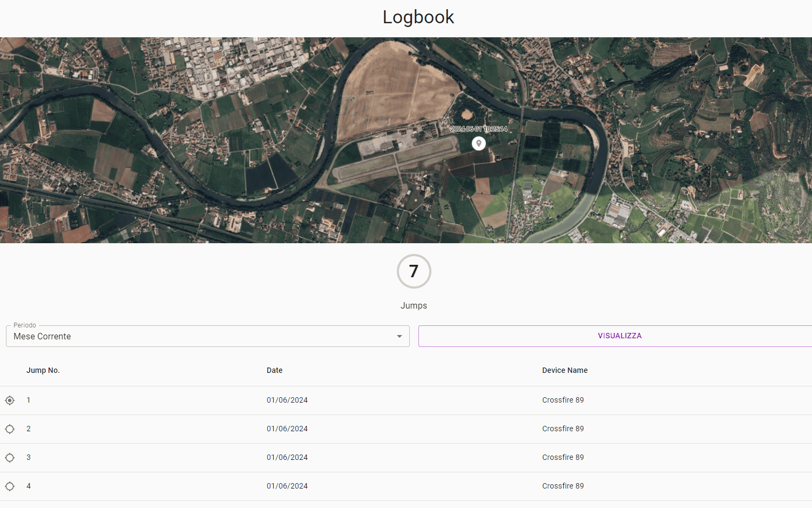Click the Device Name column header
This screenshot has width=812, height=508.
pos(565,370)
